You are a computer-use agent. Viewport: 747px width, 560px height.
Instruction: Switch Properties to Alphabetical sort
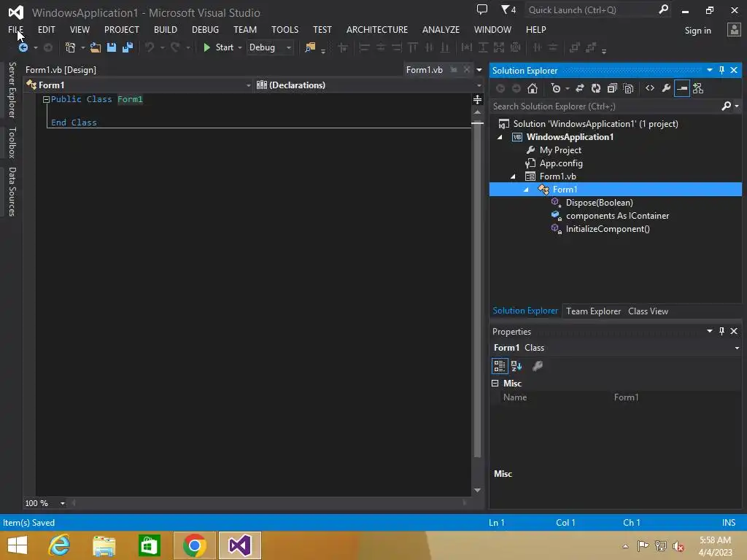[516, 366]
